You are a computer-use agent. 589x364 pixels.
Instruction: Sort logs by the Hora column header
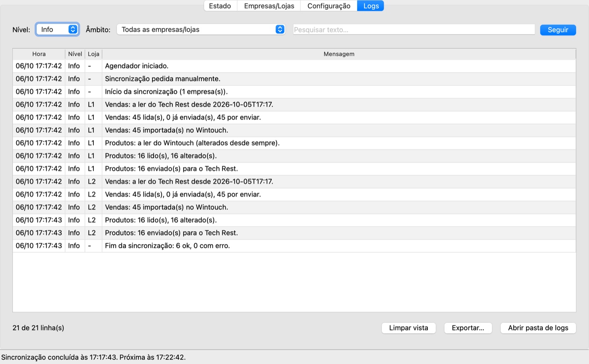[x=39, y=54]
